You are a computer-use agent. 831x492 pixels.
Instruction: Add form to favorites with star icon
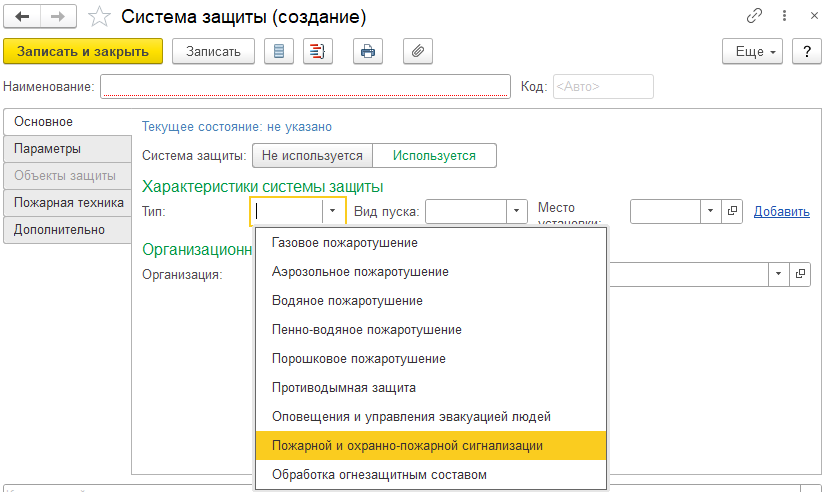(99, 16)
